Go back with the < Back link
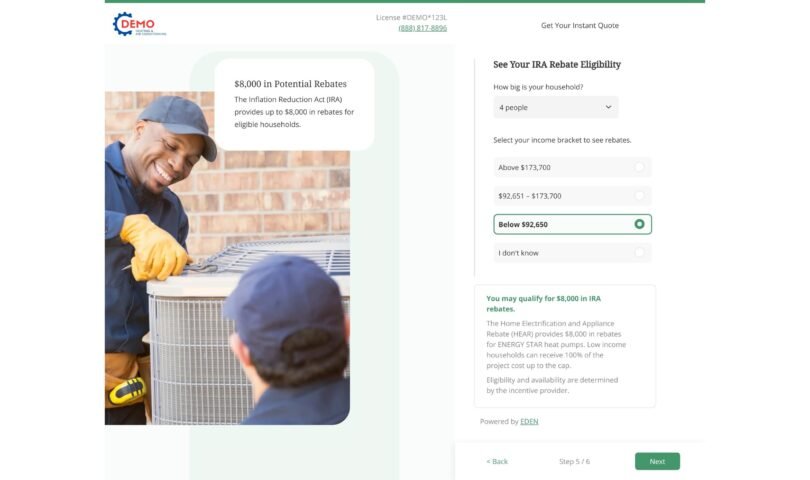 pos(497,461)
